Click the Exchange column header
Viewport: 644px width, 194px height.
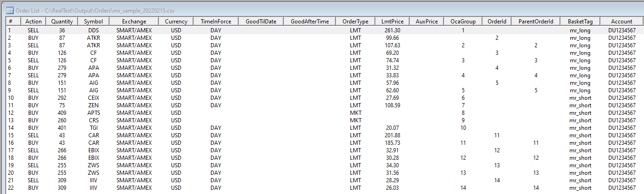(x=134, y=22)
